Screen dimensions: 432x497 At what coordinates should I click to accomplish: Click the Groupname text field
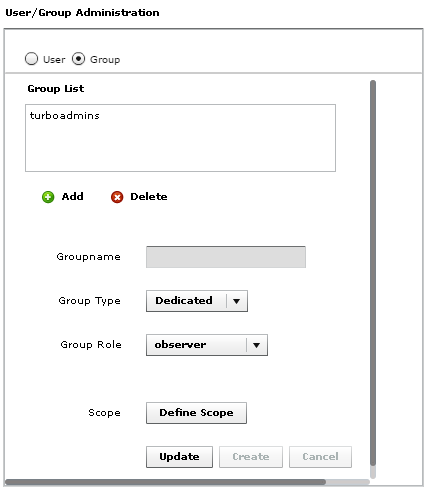point(226,257)
